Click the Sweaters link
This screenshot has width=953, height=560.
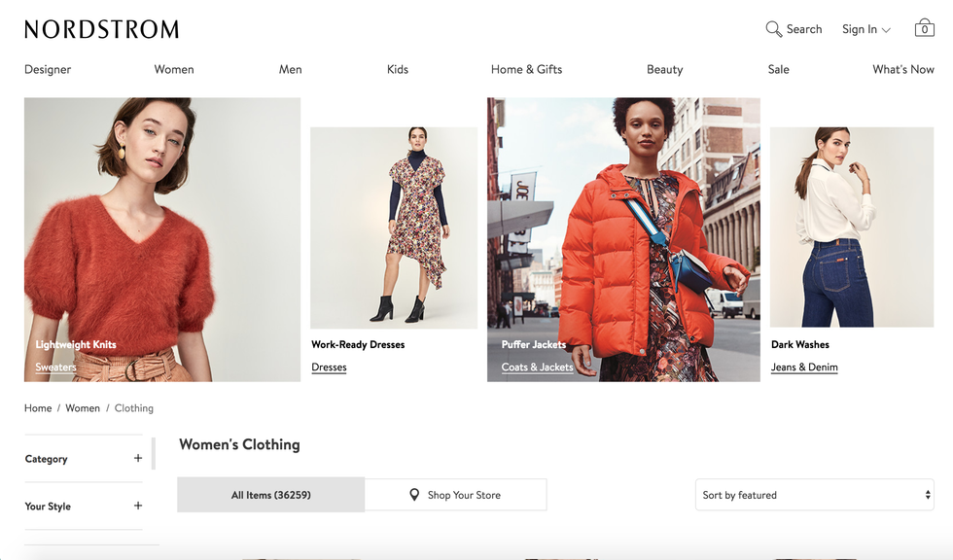(x=55, y=367)
